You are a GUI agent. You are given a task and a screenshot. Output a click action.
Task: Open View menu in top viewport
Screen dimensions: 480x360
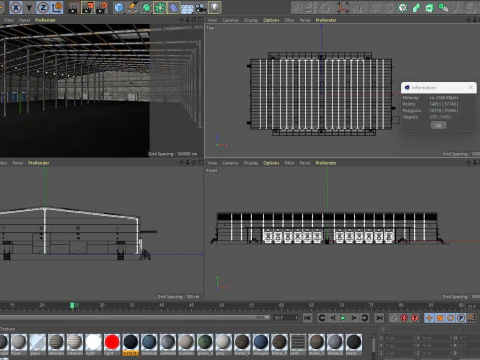click(212, 20)
